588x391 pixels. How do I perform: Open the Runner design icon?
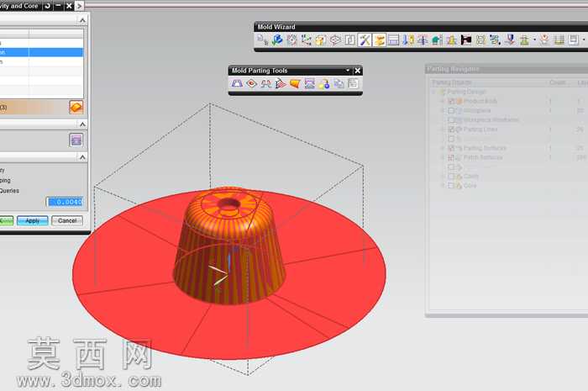point(480,40)
